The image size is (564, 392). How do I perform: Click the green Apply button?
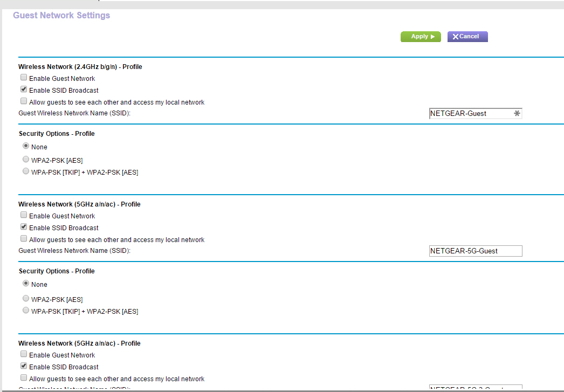420,37
